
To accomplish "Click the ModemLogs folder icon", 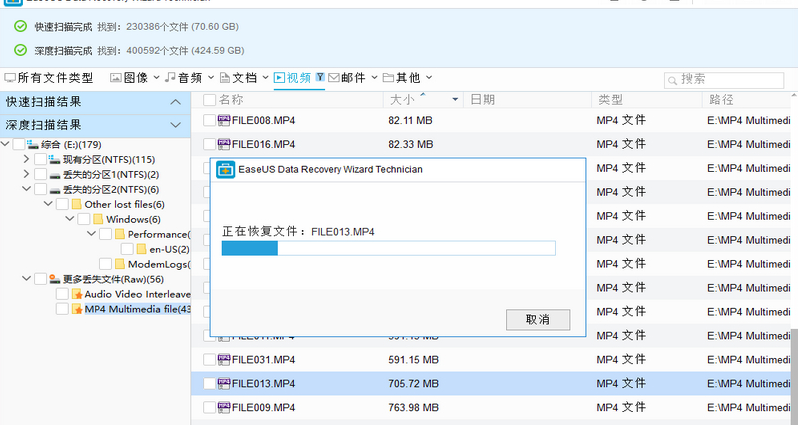I will [120, 264].
